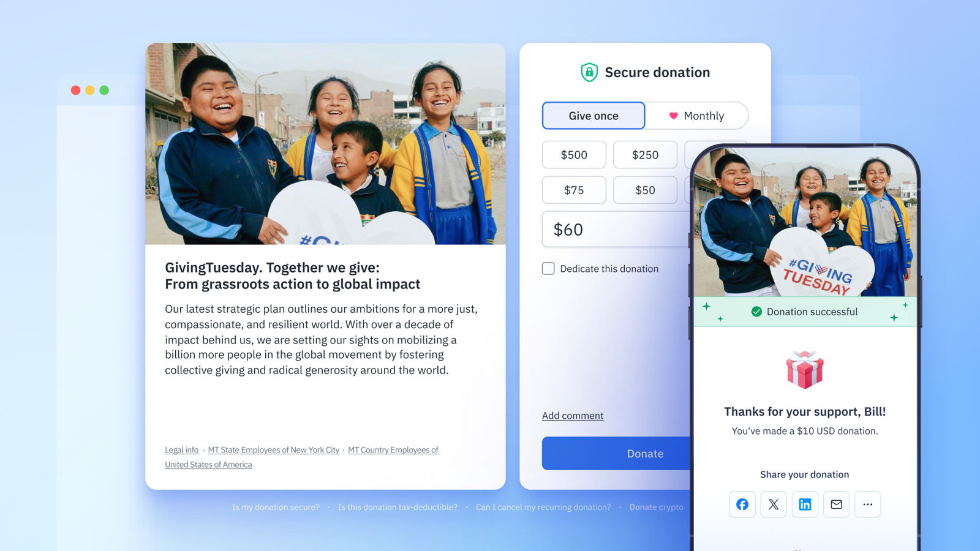Viewport: 980px width, 551px height.
Task: Click the green secure shield icon
Action: click(589, 72)
